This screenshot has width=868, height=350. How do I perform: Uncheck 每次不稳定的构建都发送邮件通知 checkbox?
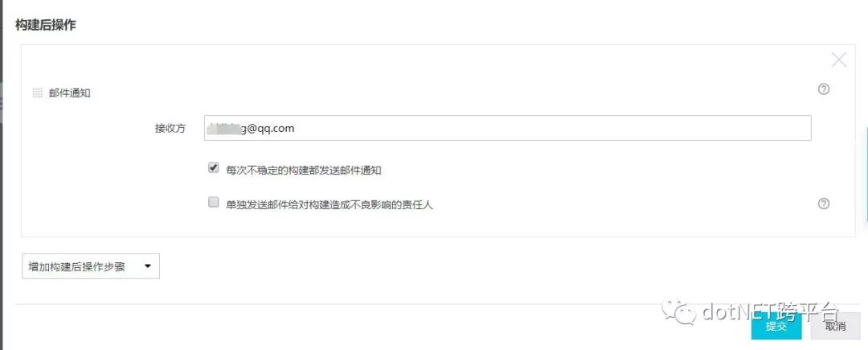(213, 168)
